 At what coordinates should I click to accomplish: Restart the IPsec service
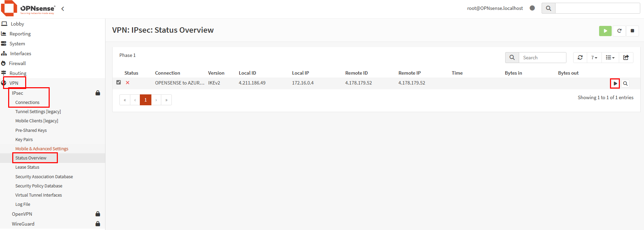point(619,31)
